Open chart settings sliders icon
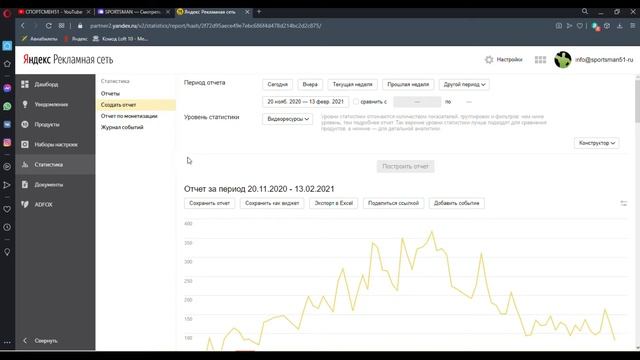640x360 pixels. tap(623, 203)
